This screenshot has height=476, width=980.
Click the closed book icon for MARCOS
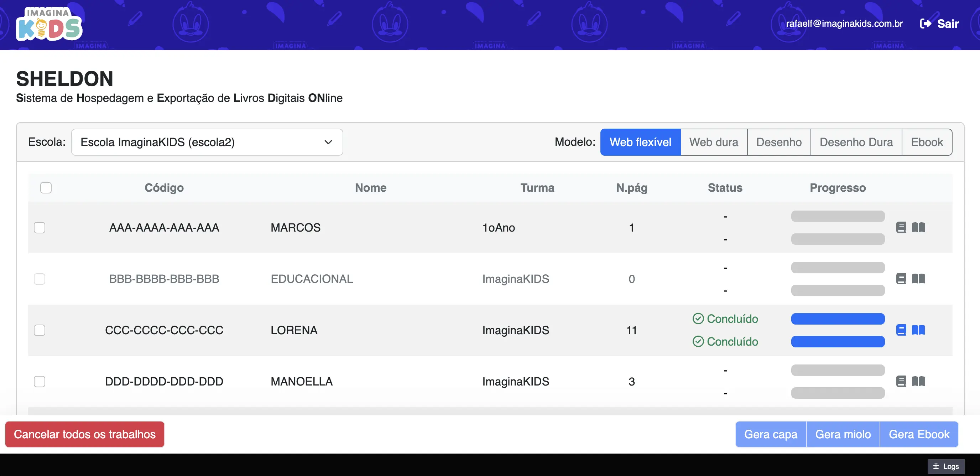[x=901, y=227]
